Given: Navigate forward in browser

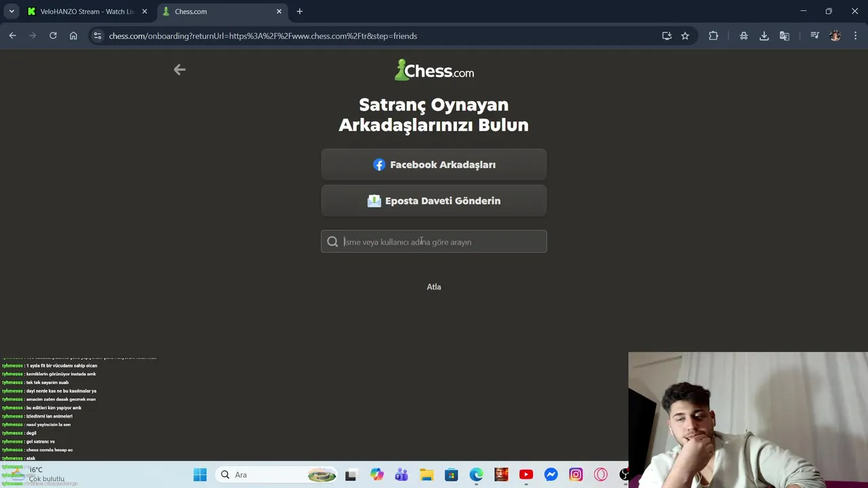Looking at the screenshot, I should pos(33,36).
